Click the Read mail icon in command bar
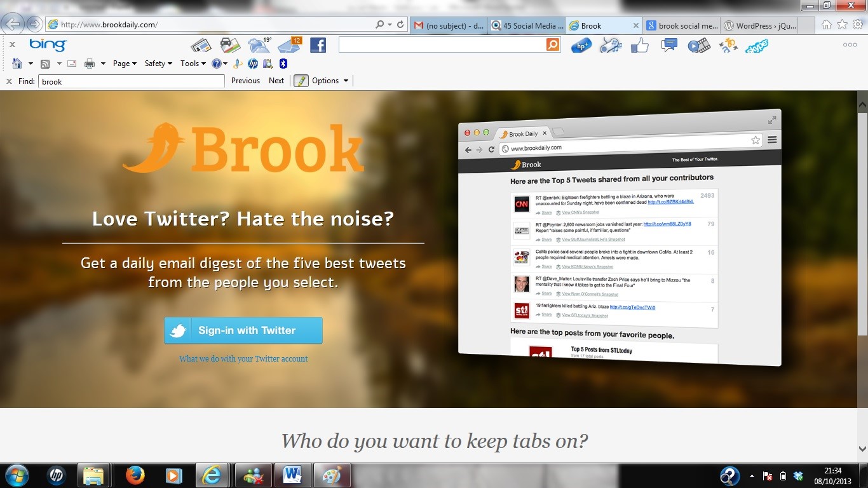The height and width of the screenshot is (488, 868). [72, 64]
